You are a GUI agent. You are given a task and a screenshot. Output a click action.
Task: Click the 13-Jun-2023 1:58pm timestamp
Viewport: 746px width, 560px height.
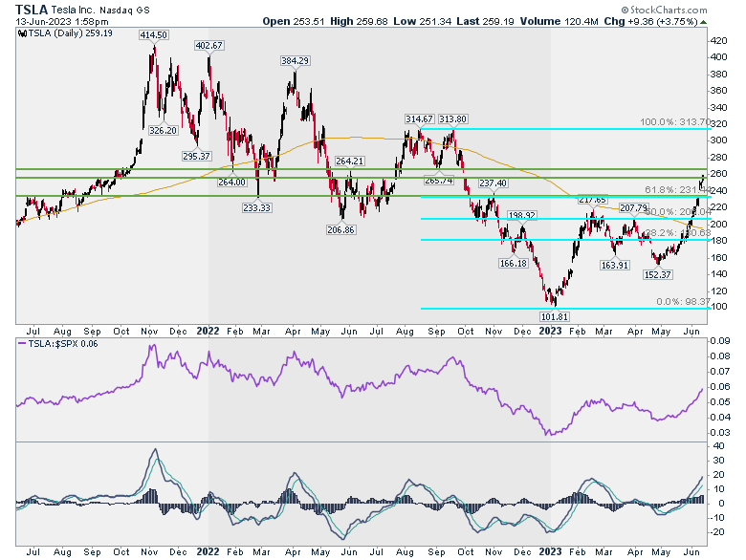62,22
